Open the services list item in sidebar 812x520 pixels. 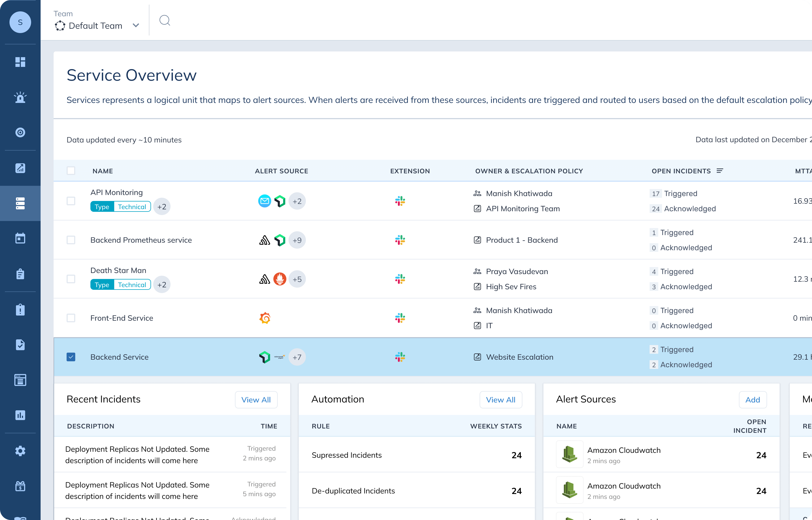[x=20, y=203]
